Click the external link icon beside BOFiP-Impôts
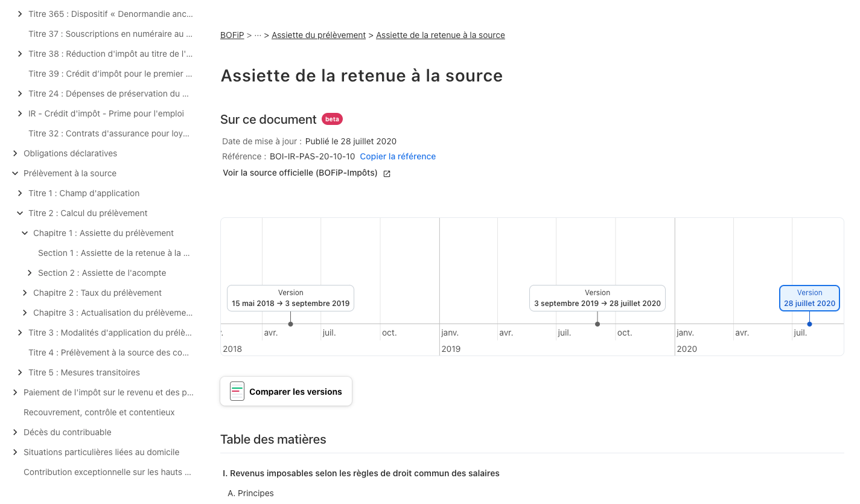 [x=387, y=174]
